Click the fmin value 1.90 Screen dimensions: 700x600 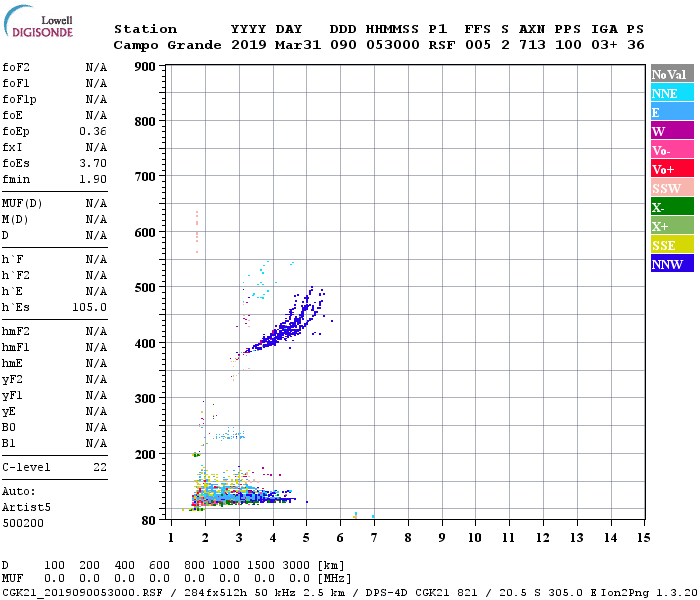pyautogui.click(x=93, y=179)
